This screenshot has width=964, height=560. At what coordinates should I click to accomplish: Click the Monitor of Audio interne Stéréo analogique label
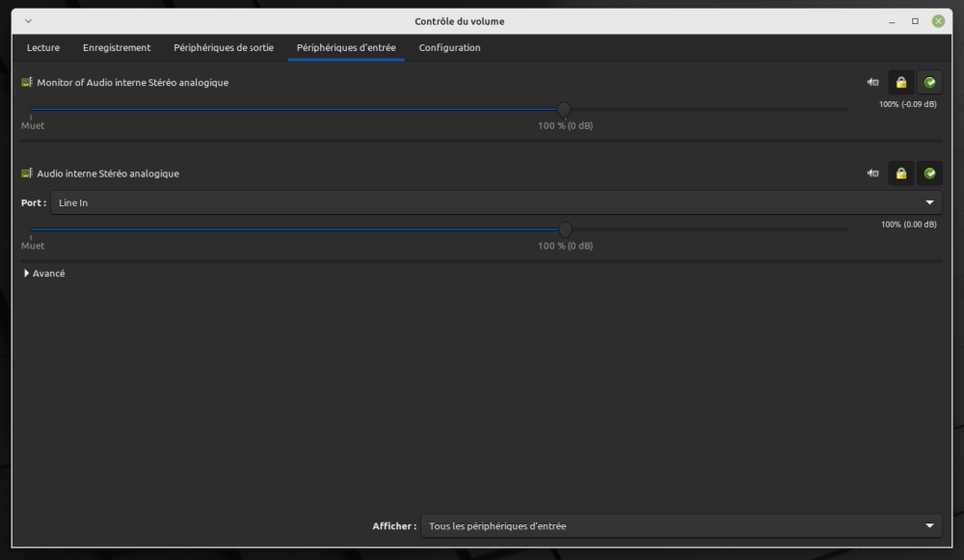(x=133, y=82)
